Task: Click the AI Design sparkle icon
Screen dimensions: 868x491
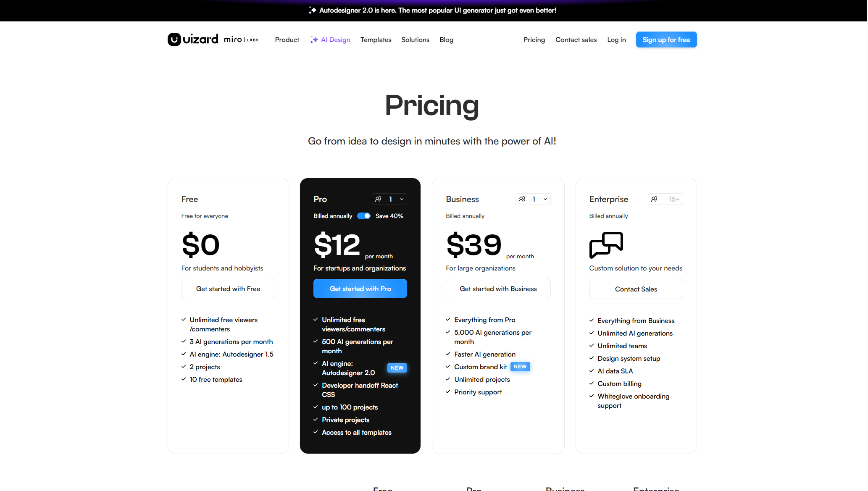Action: (x=314, y=39)
